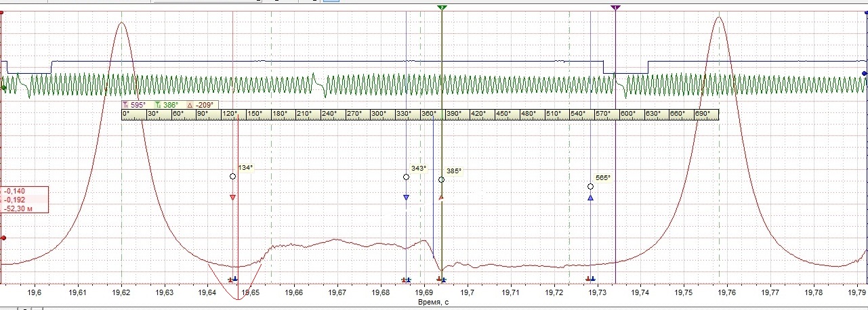Click the green channel zero-level dot on the left edge
The image size is (868, 310).
click(x=3, y=88)
